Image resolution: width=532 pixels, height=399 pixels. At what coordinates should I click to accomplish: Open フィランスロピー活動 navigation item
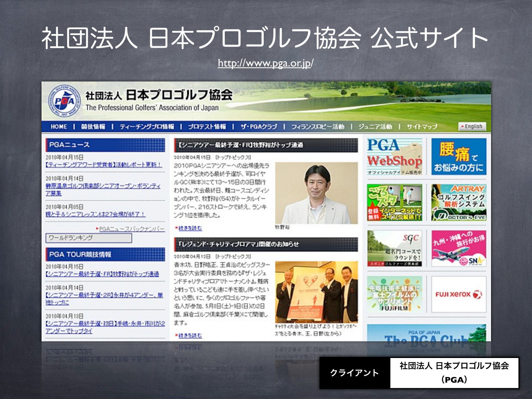[x=318, y=127]
